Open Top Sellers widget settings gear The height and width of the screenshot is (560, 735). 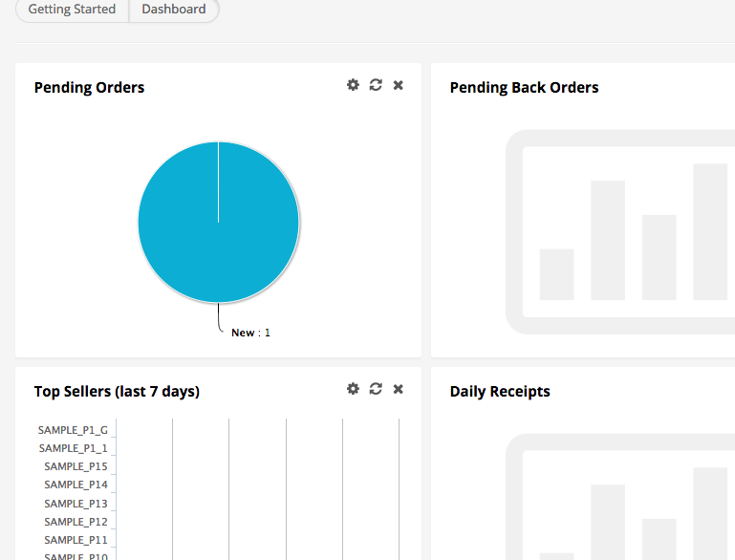coord(353,389)
